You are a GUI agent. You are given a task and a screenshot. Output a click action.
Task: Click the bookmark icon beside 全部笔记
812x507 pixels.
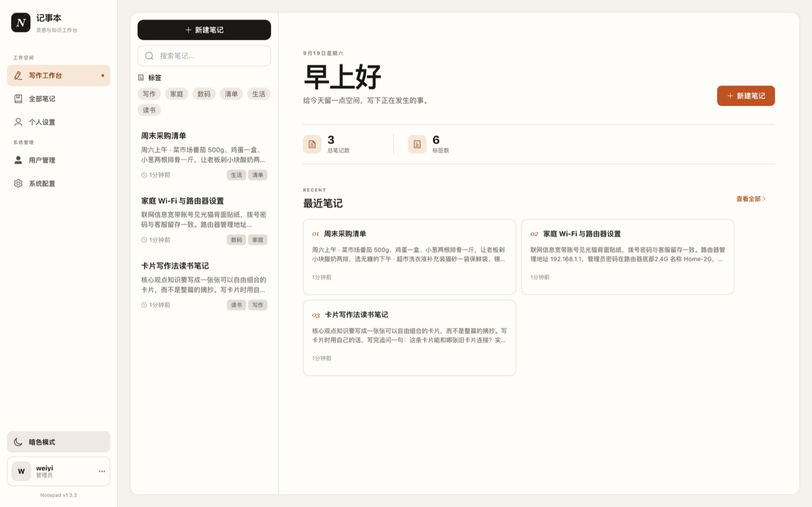coord(18,98)
